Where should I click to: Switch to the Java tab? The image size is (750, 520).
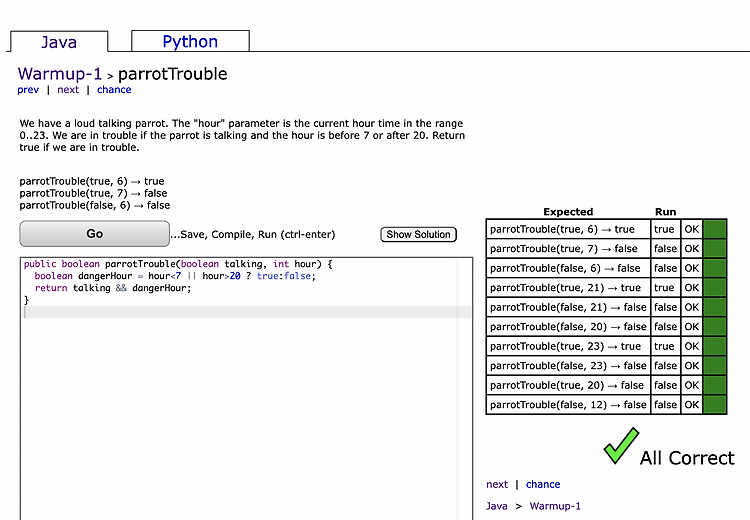[59, 42]
